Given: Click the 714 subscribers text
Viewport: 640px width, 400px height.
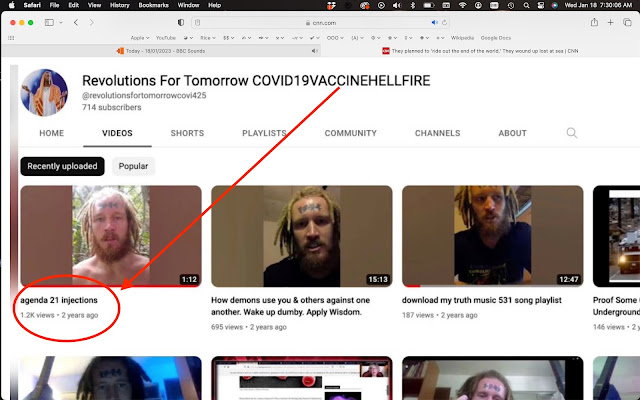Looking at the screenshot, I should (x=111, y=107).
